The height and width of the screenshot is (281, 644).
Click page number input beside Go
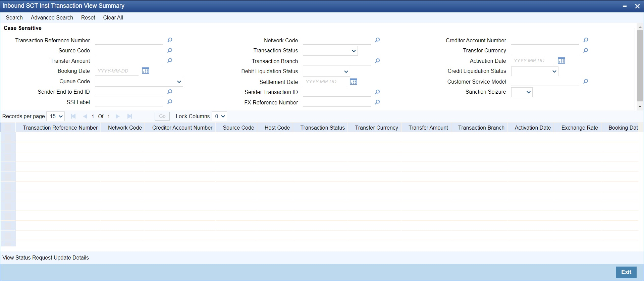tap(145, 116)
